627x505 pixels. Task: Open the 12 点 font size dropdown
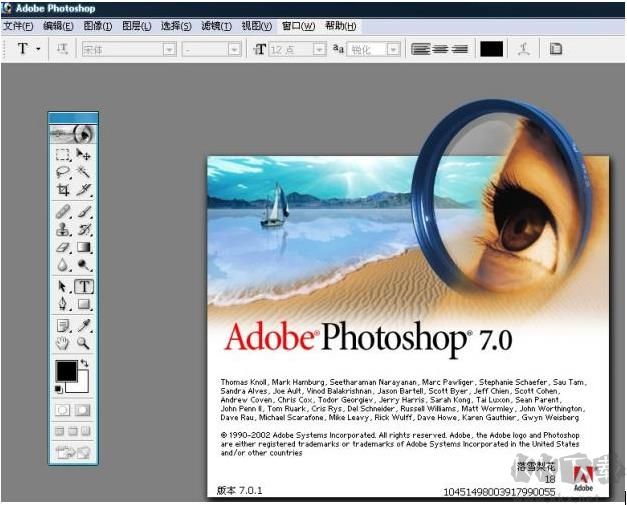click(319, 50)
